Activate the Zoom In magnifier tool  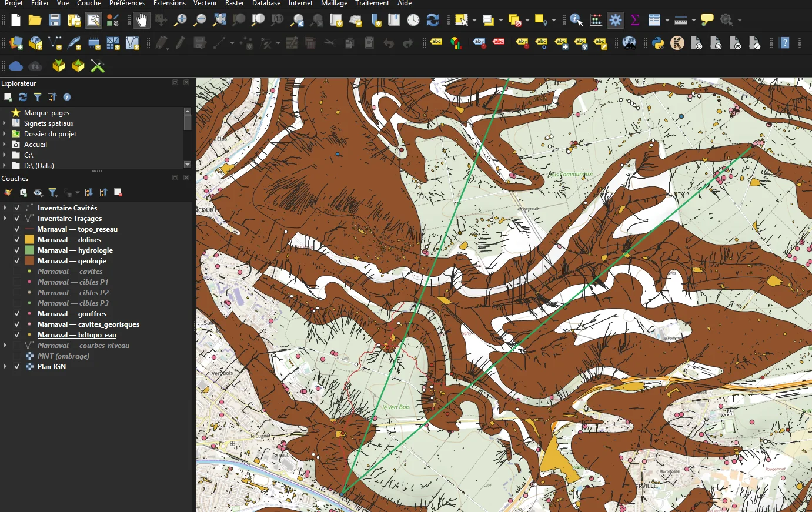[181, 21]
